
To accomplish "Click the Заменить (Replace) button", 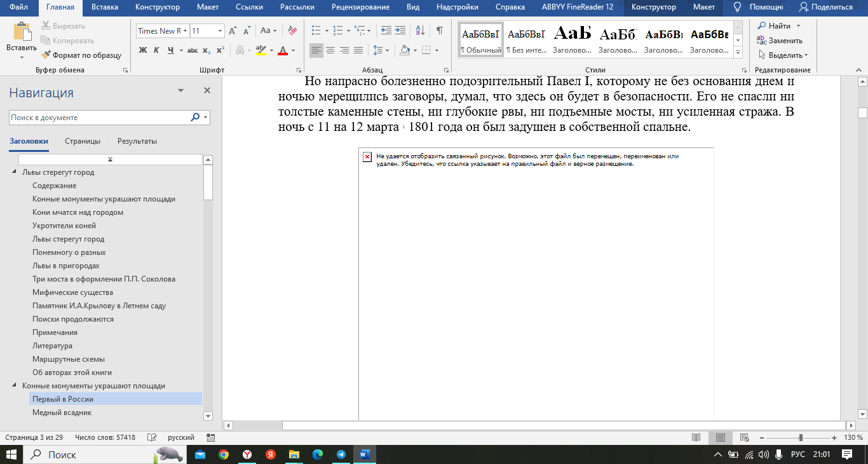I will (780, 41).
